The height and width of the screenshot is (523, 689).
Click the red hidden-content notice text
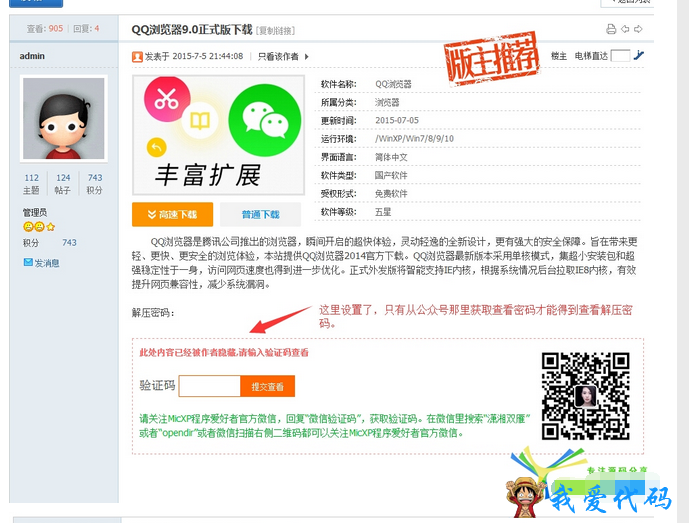pos(224,352)
